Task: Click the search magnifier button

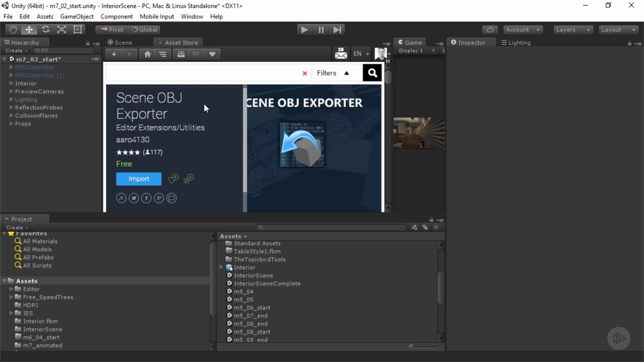Action: [372, 73]
